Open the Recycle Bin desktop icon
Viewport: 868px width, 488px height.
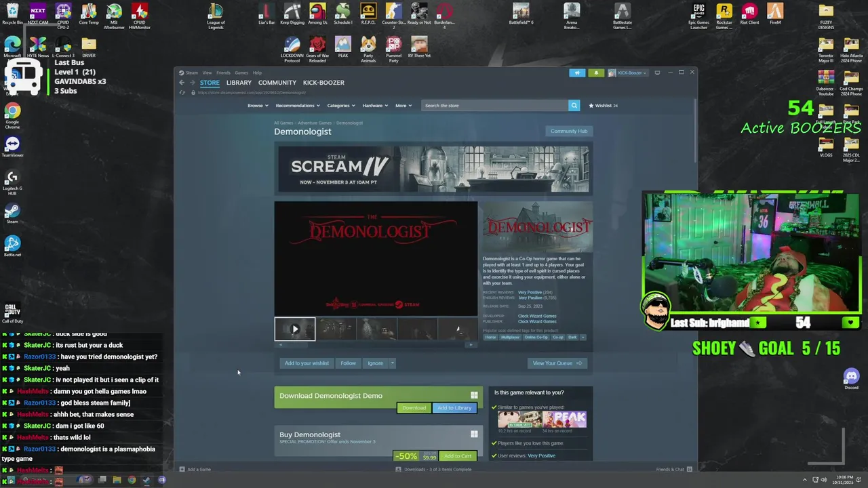[x=12, y=14]
